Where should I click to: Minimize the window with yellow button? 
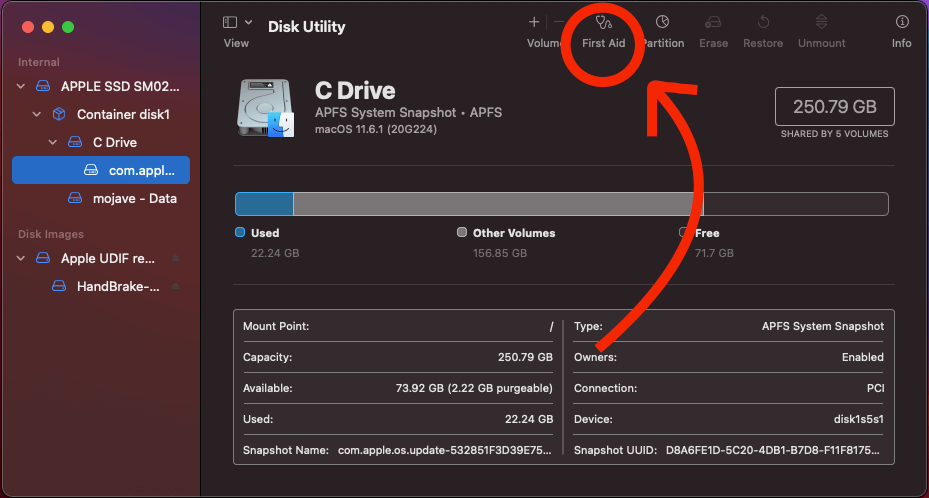click(48, 27)
